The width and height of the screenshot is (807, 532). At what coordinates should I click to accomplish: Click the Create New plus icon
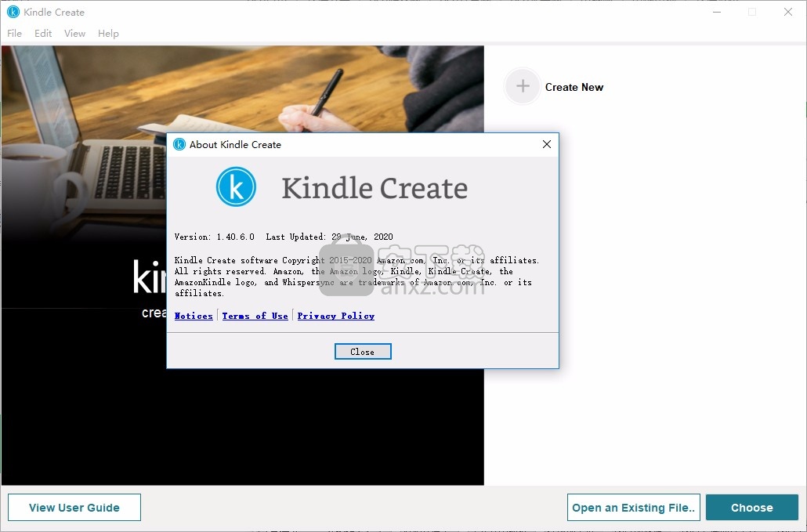tap(523, 86)
